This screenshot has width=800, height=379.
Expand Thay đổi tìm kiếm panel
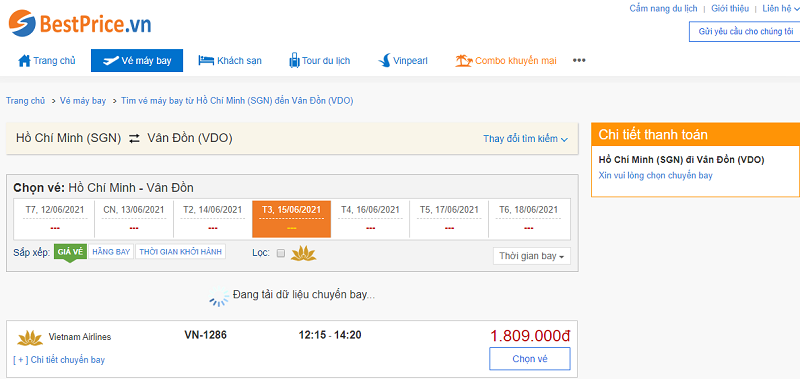point(526,139)
